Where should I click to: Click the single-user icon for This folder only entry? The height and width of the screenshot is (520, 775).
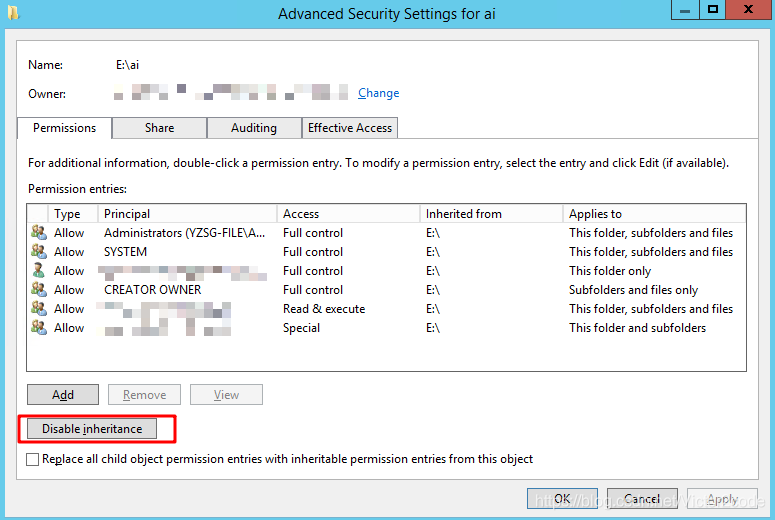[x=39, y=270]
